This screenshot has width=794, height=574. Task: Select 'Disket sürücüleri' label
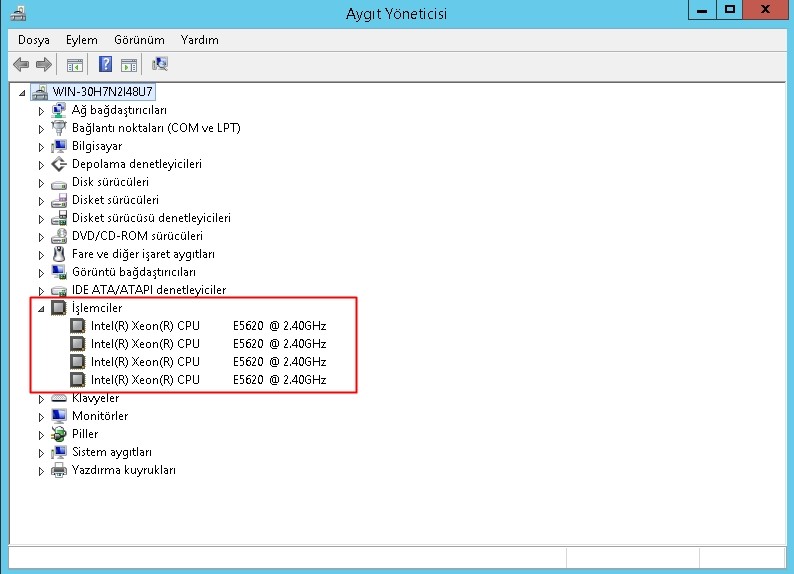point(115,200)
